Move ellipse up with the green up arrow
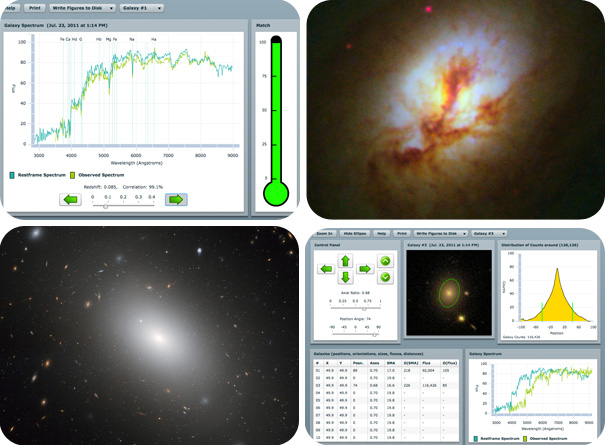The width and height of the screenshot is (605, 445). click(345, 261)
